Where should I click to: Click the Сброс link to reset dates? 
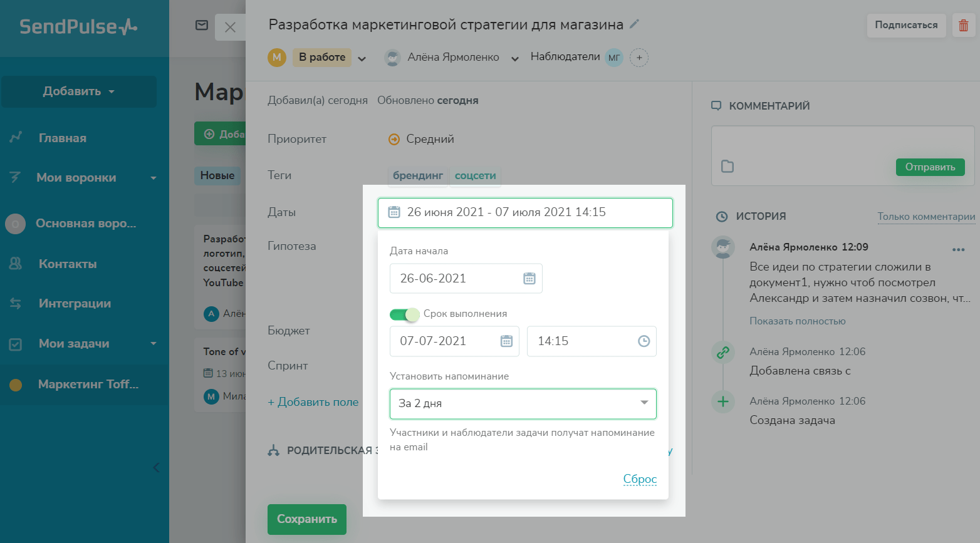click(x=640, y=479)
